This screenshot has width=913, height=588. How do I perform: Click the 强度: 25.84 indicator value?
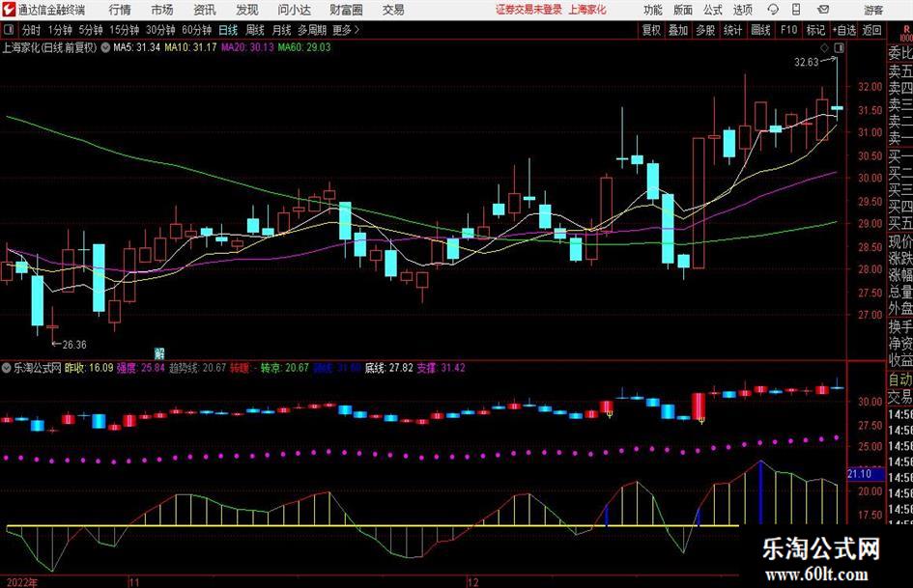tap(141, 368)
